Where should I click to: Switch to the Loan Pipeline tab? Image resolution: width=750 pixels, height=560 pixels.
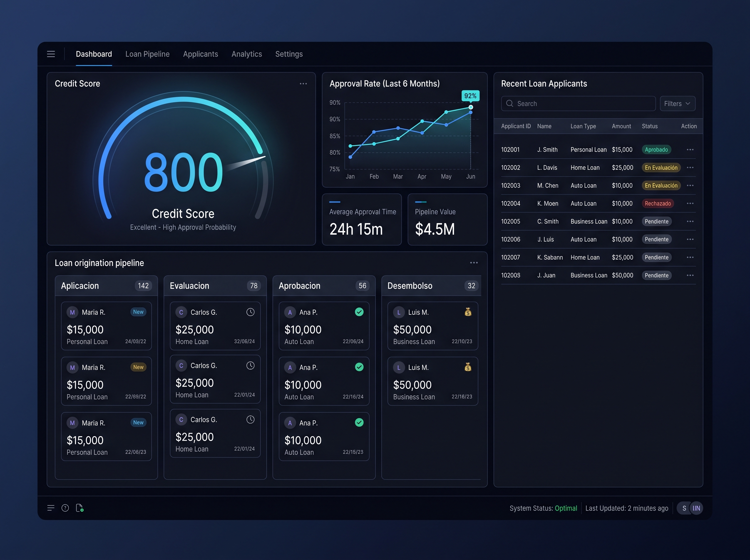tap(147, 54)
